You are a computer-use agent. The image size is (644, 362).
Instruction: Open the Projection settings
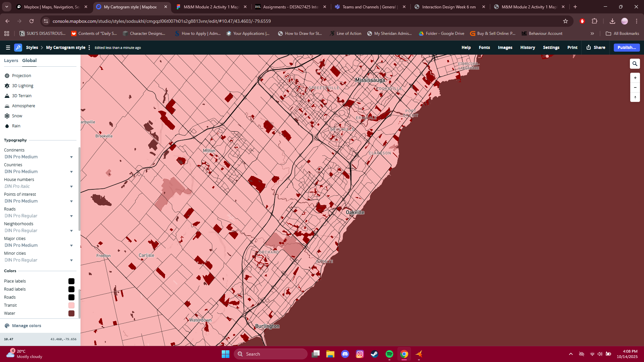[21, 76]
